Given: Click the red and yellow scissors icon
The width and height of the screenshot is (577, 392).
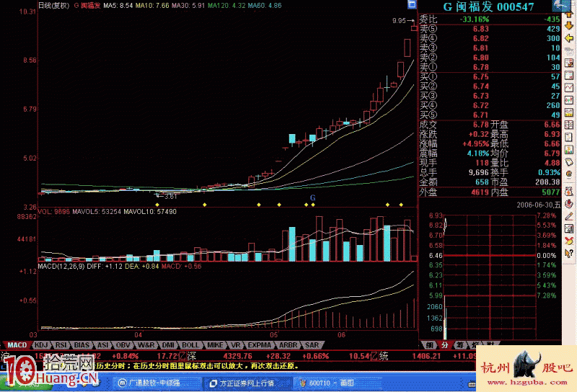Looking at the screenshot, I should (569, 241).
